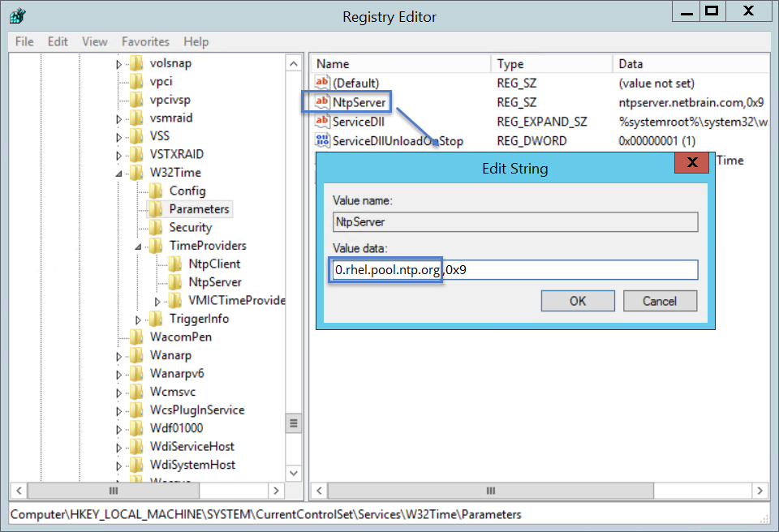
Task: Click tree pane vertical scrollbar up arrow
Action: click(294, 63)
